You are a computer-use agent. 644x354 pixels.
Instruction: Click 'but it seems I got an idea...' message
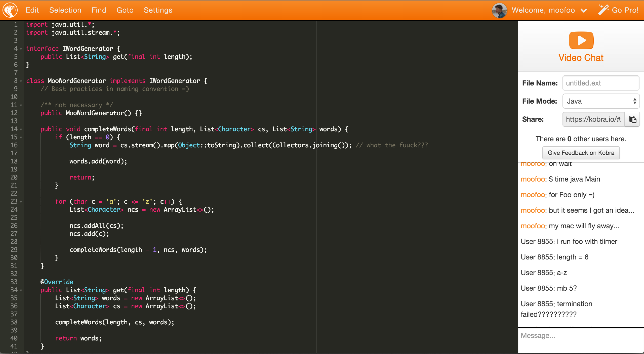pos(591,210)
